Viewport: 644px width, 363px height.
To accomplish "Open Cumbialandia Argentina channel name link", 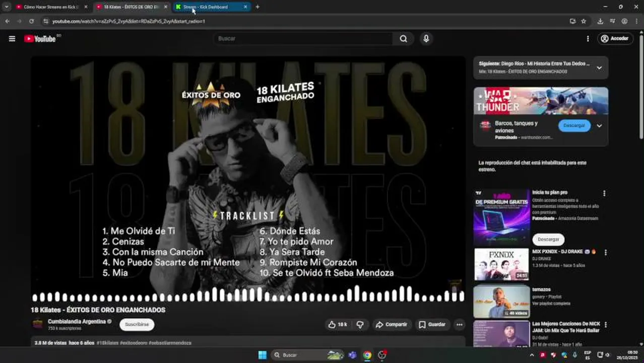I will pos(77,321).
